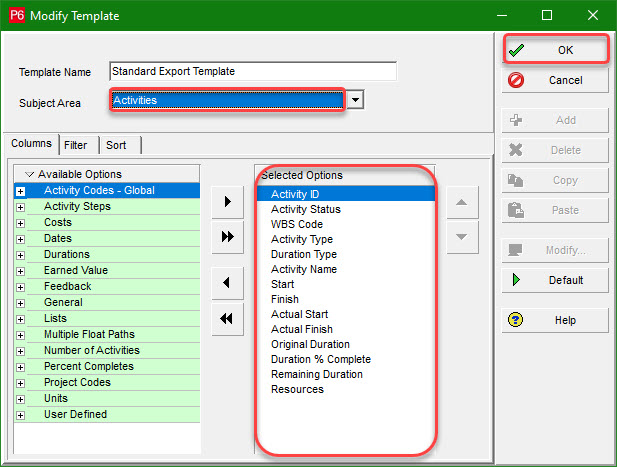Expand the General group
This screenshot has height=467, width=617.
20,303
